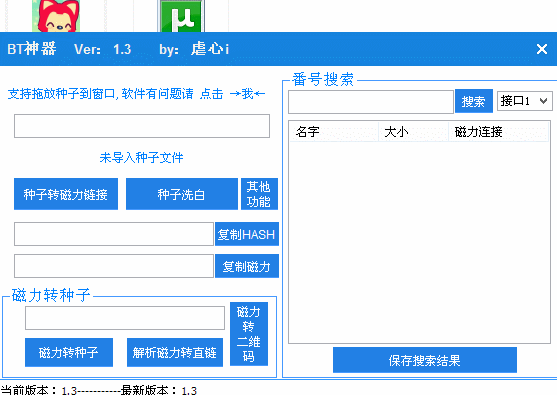Click the magnet link input in 磁力转种子

[x=125, y=318]
